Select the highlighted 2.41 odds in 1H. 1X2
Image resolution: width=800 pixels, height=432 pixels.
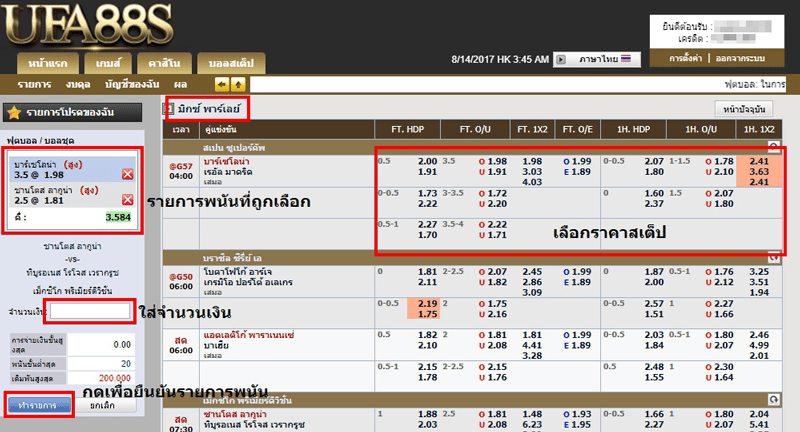(759, 160)
